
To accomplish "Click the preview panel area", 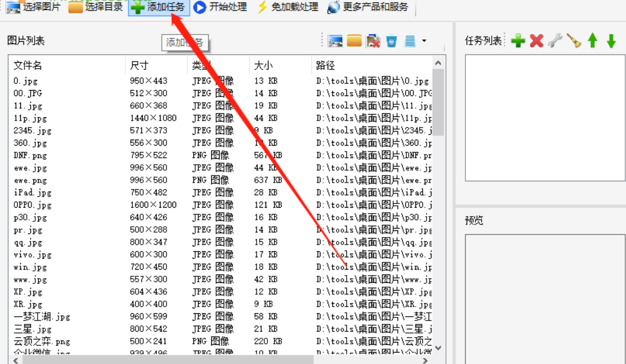I will click(x=545, y=299).
